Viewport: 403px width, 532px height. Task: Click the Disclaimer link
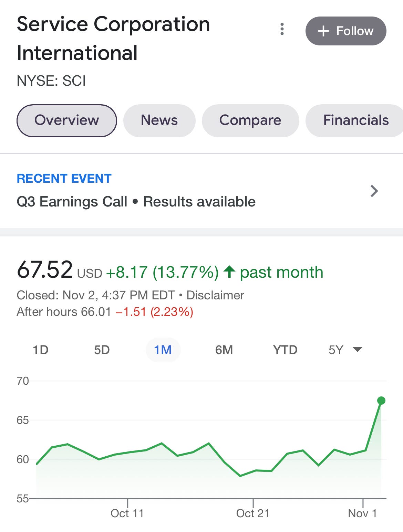coord(215,295)
